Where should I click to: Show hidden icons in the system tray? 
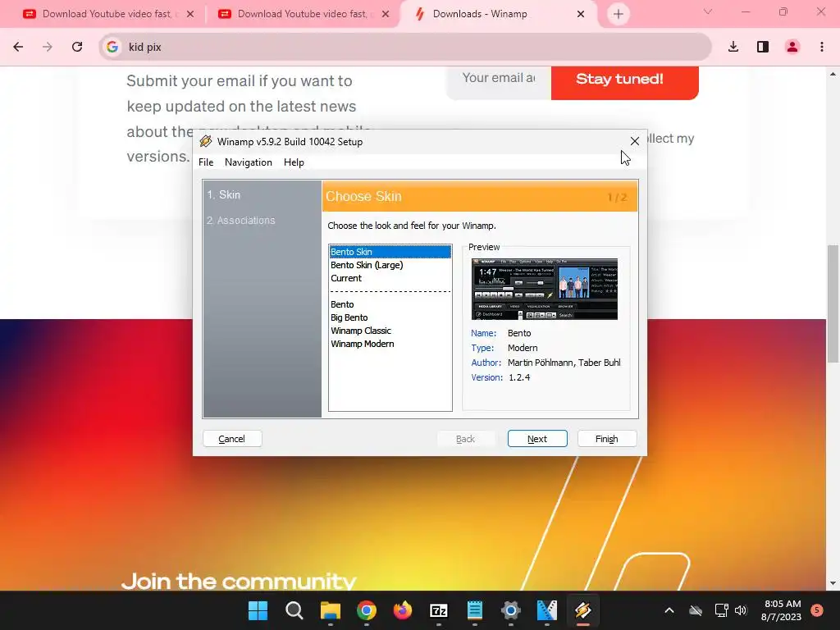tap(669, 610)
